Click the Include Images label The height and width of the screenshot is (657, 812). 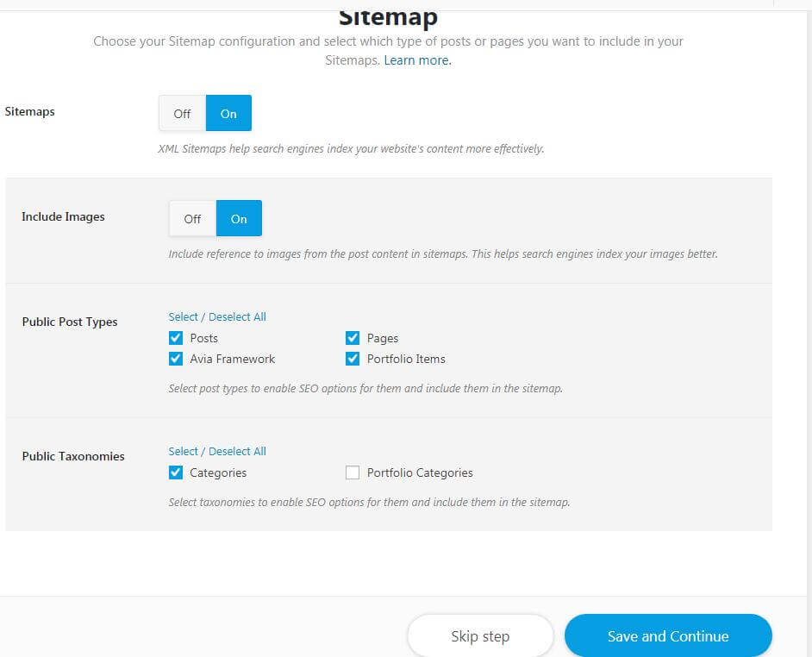63,216
